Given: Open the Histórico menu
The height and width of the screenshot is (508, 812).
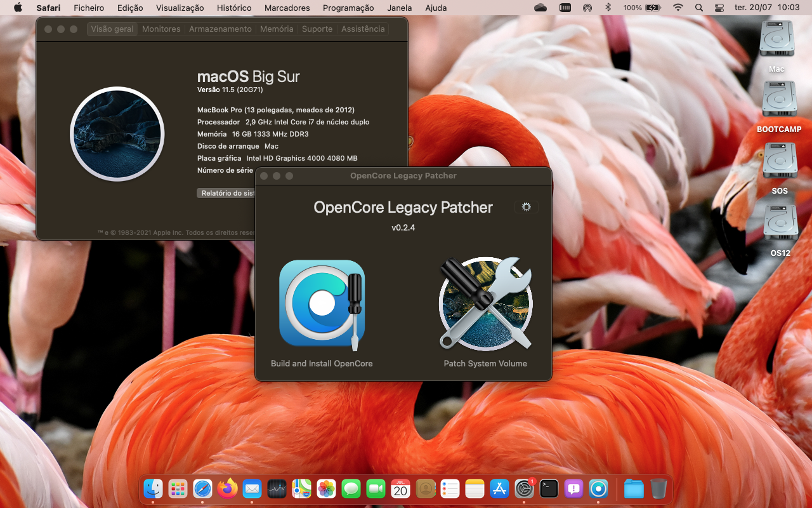Looking at the screenshot, I should tap(234, 8).
